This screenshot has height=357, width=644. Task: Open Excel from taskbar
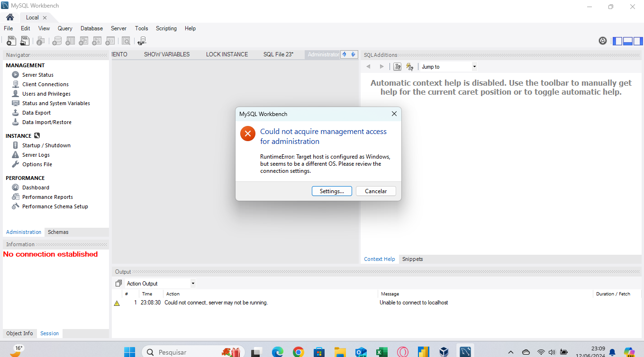pos(381,352)
